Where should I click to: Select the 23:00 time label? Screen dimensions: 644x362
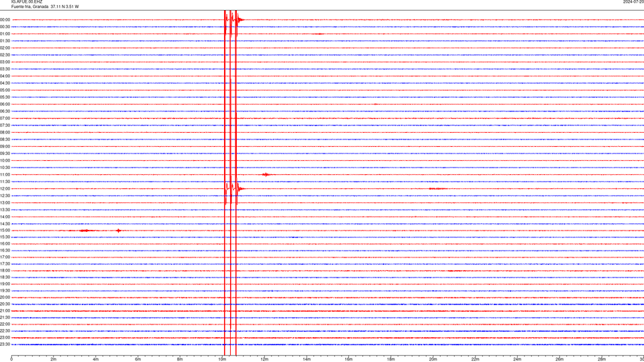[x=5, y=337]
